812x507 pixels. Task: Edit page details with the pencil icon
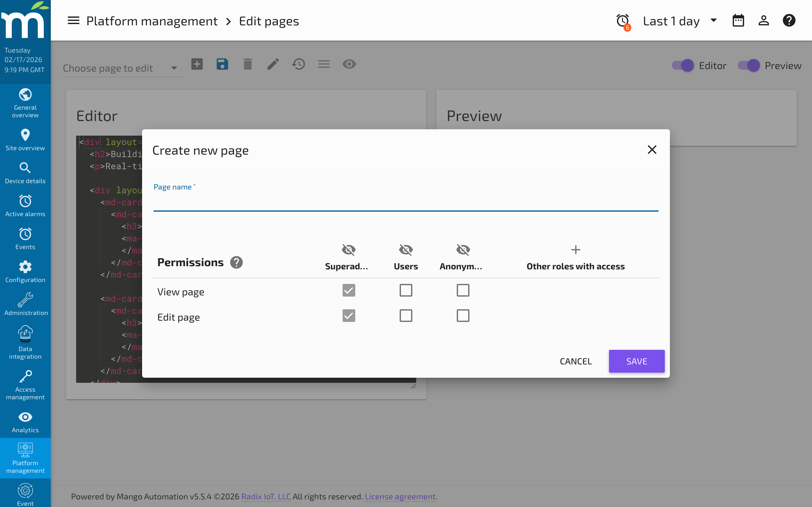tap(273, 64)
